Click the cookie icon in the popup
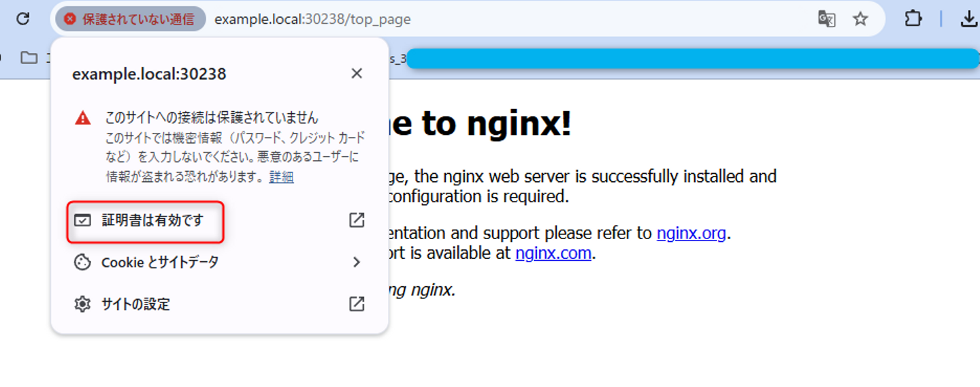Viewport: 980px width, 387px height. [x=82, y=262]
